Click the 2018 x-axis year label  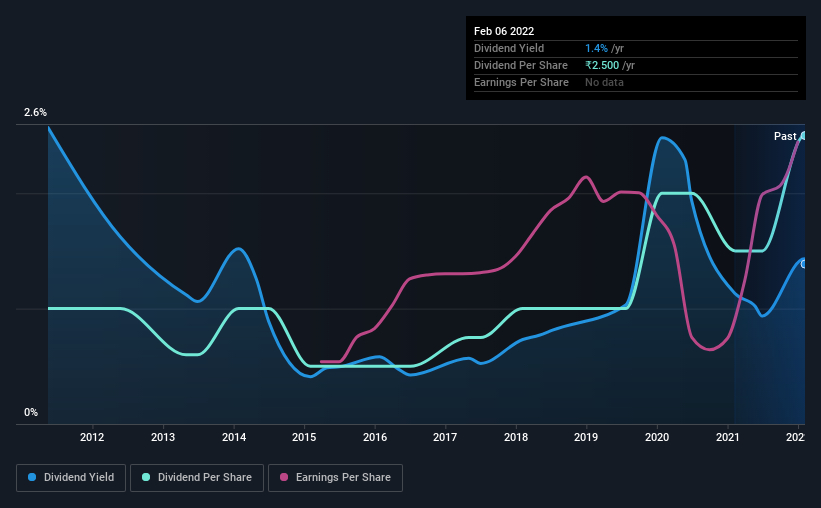tap(516, 437)
